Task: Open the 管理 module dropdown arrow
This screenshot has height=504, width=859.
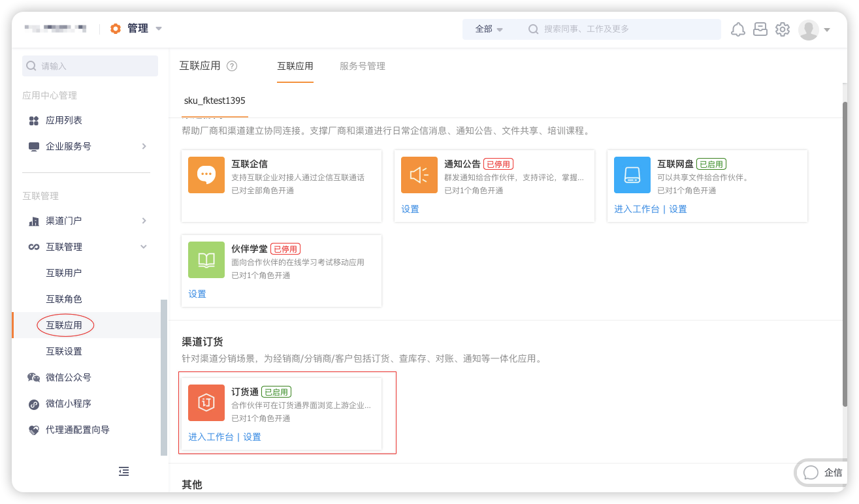Action: click(x=159, y=29)
